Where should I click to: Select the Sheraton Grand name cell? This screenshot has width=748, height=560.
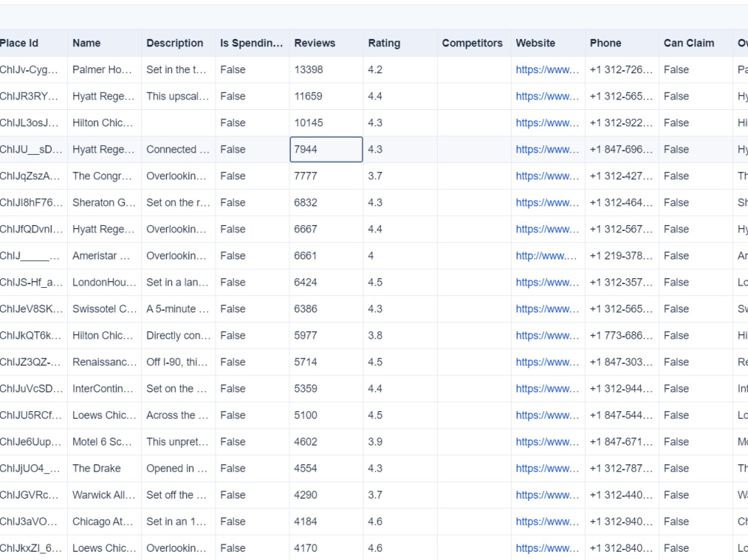(105, 203)
